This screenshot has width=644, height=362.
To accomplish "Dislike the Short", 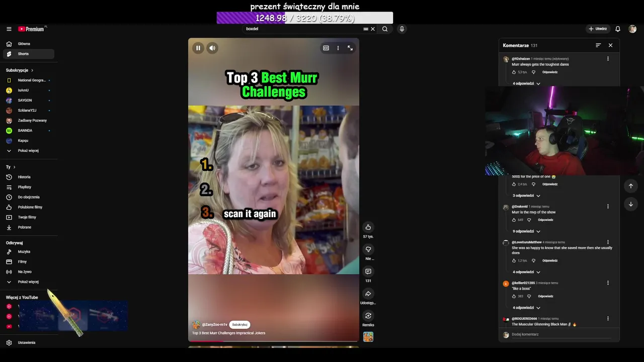I will click(368, 249).
